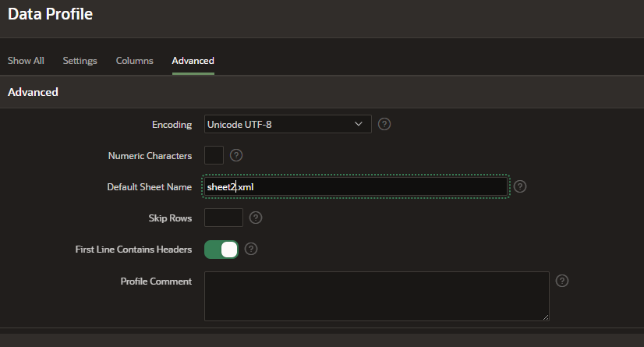Viewport: 644px width, 347px height.
Task: Show help for Default Sheet Name
Action: 520,186
